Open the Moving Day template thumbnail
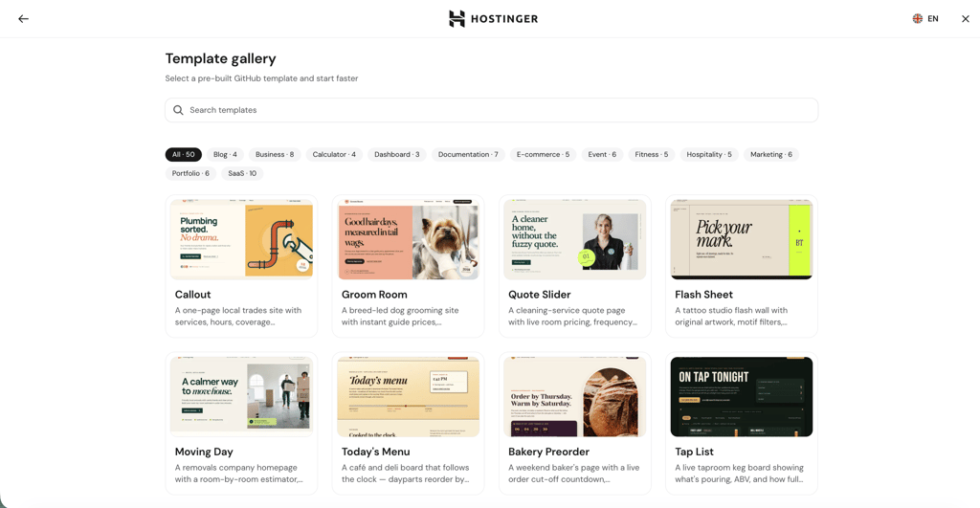 (x=241, y=397)
